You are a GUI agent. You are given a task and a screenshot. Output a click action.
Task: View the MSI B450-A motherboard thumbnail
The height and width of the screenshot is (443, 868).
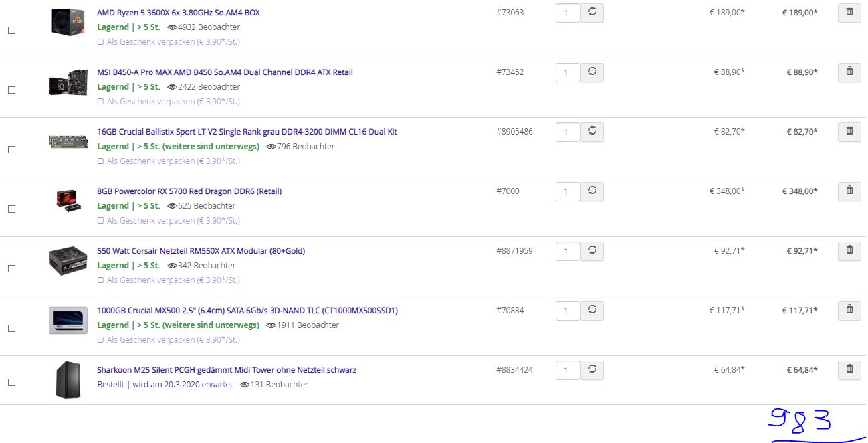tap(68, 84)
